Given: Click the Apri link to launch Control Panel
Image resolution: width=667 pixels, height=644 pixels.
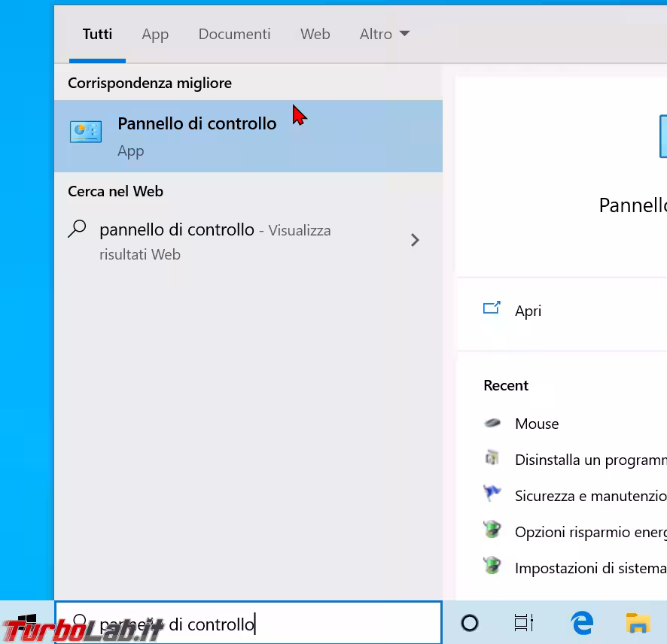Looking at the screenshot, I should (528, 311).
